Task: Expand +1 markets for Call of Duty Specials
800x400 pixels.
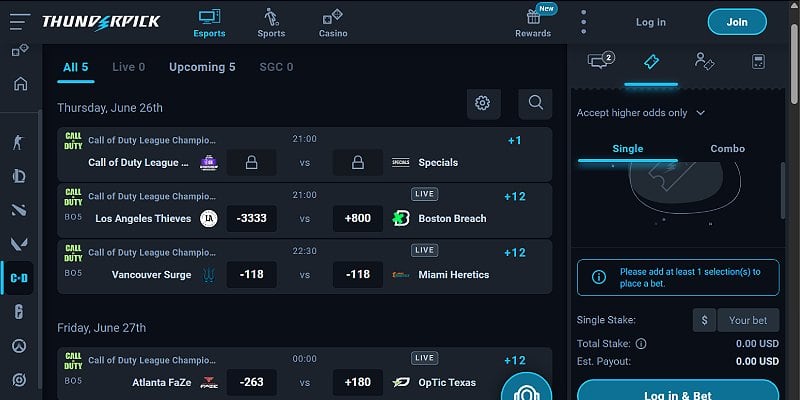Action: click(515, 141)
